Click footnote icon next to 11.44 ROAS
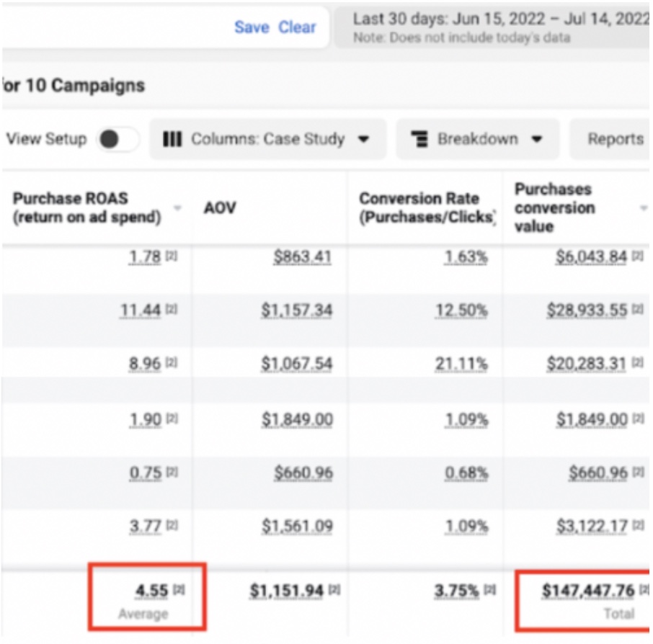The image size is (653, 644). (172, 310)
